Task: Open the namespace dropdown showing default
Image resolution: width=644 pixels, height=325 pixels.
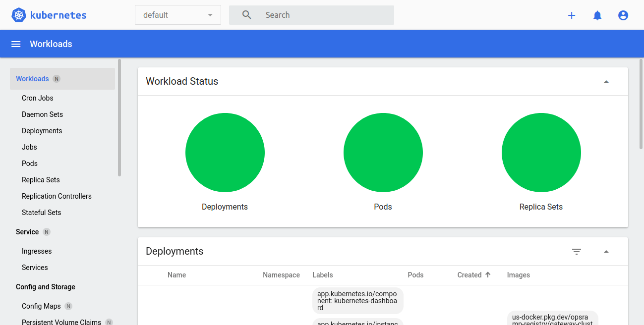Action: [x=177, y=15]
